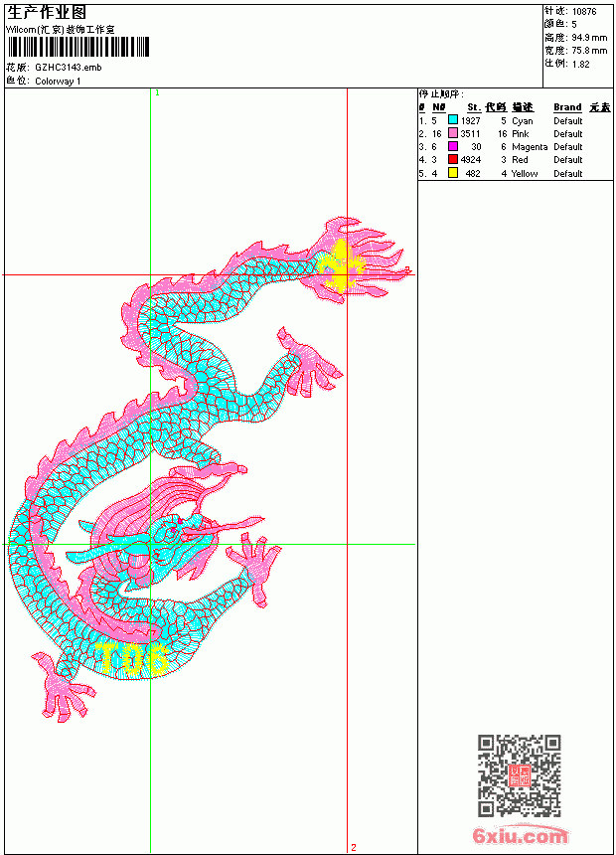Click the Brand column header

567,107
